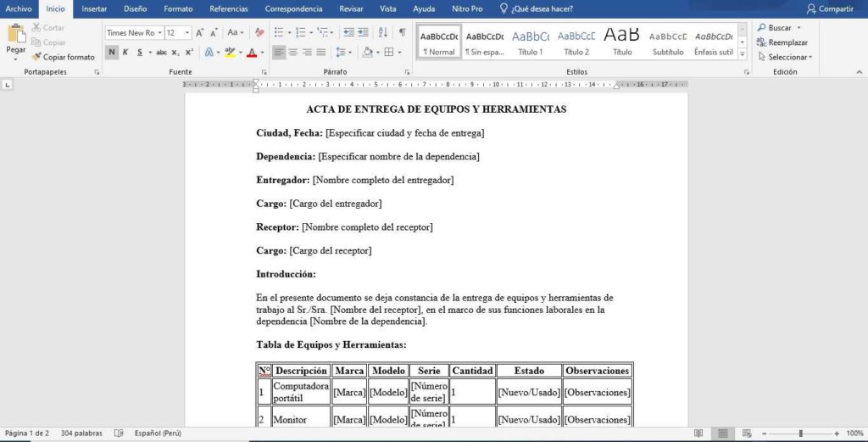868x442 pixels.
Task: Open the Fuente dialog launcher
Action: [264, 72]
